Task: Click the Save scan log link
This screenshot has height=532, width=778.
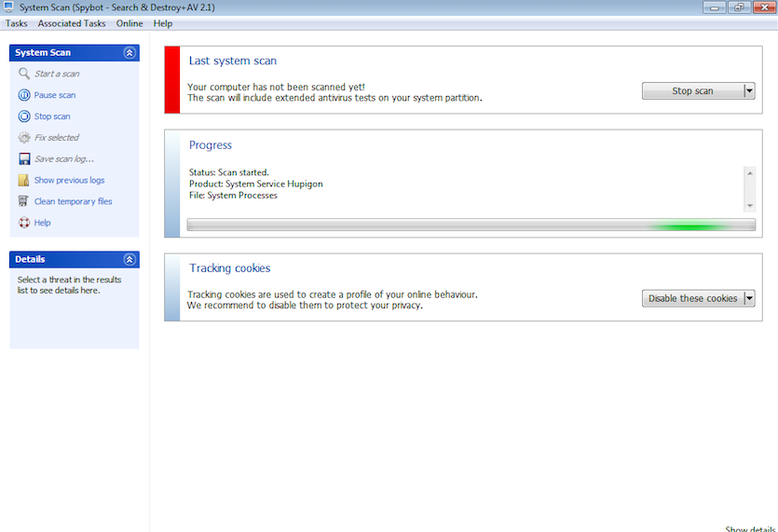Action: tap(64, 158)
